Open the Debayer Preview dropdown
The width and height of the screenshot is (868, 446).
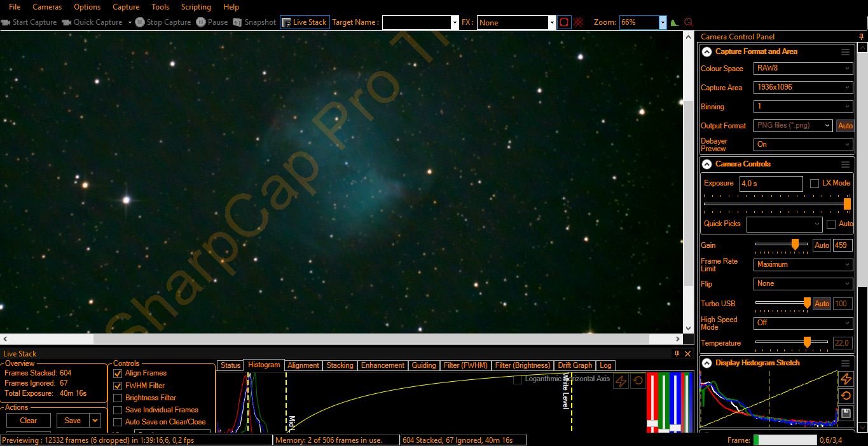[803, 144]
